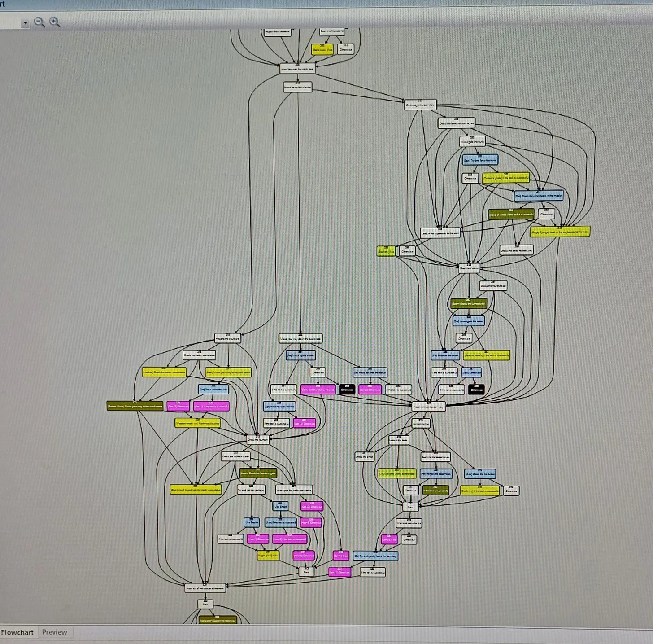Select the blue 'Use Speed' node
Screen dimensions: 653x644
281,506
